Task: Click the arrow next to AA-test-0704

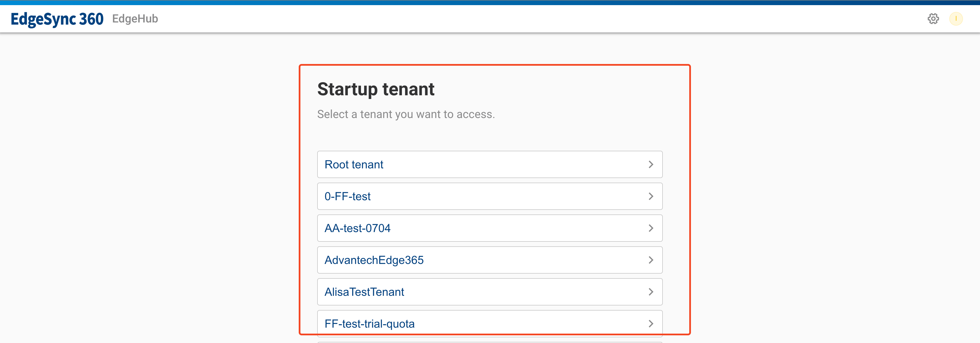Action: pyautogui.click(x=651, y=228)
